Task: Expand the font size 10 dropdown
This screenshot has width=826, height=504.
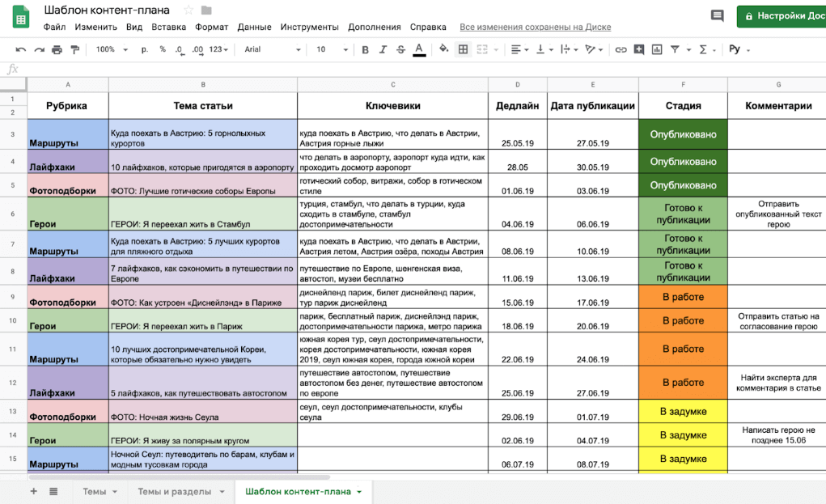Action: pyautogui.click(x=328, y=49)
